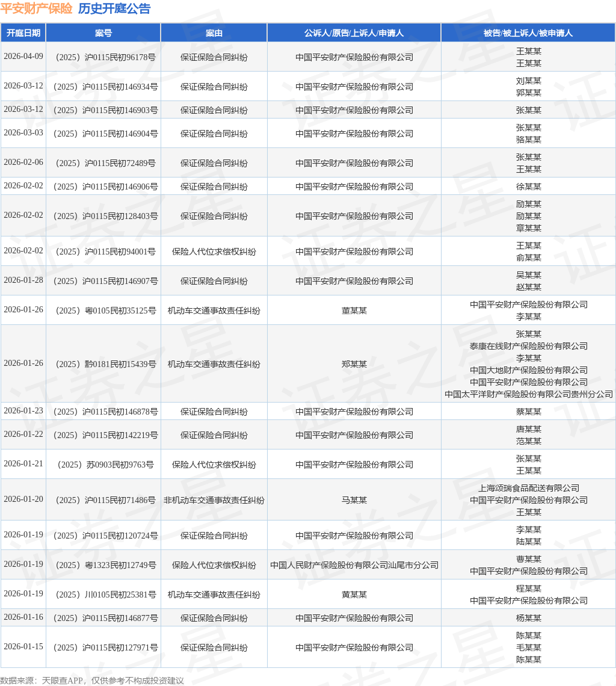Click date cell 2026-01-23
Viewport: 616px width, 686px height.
23,411
